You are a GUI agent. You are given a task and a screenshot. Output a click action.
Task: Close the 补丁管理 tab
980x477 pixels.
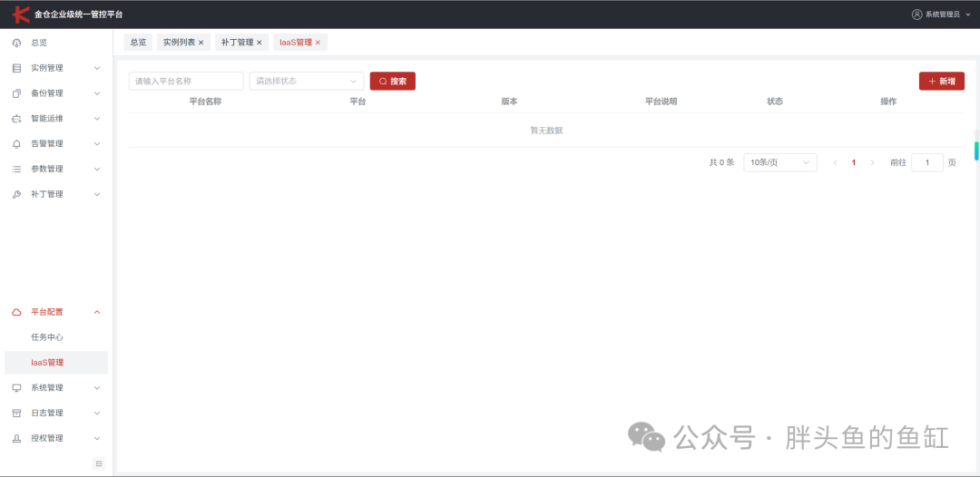pos(259,43)
